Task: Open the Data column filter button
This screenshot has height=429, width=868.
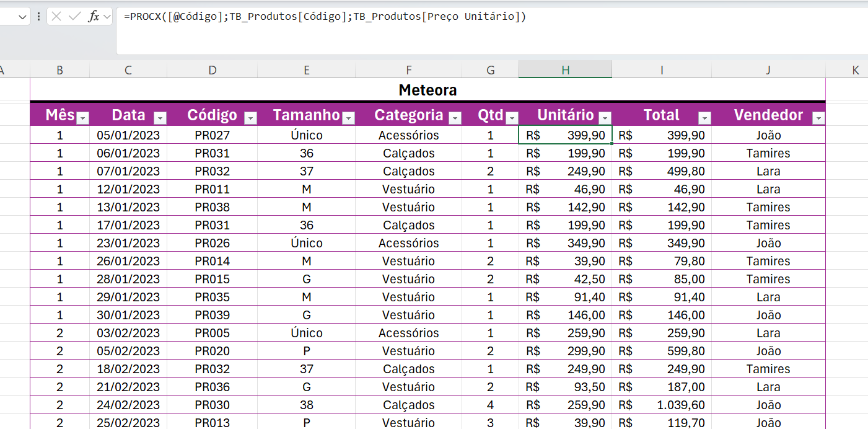Action: point(160,118)
